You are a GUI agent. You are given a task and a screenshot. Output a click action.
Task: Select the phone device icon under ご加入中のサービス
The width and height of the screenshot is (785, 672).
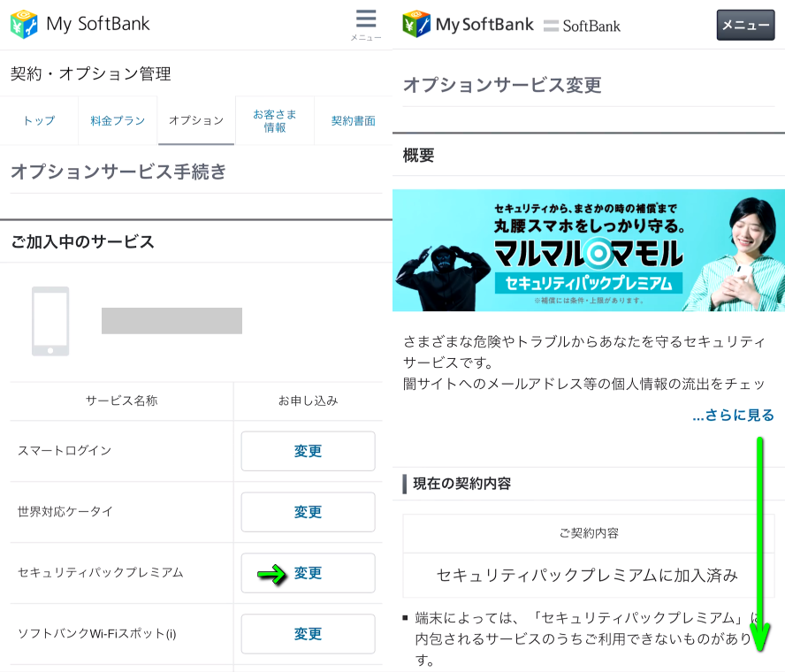pos(50,321)
